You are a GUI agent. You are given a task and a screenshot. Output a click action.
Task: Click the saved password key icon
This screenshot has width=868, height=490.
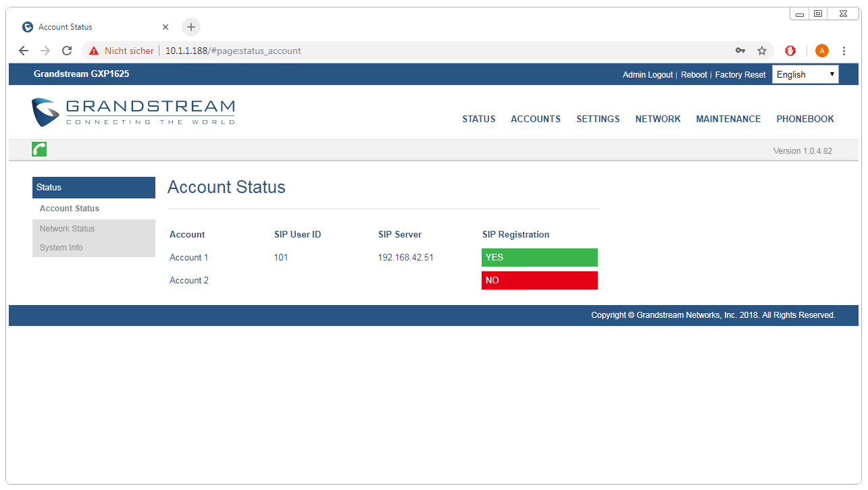740,51
